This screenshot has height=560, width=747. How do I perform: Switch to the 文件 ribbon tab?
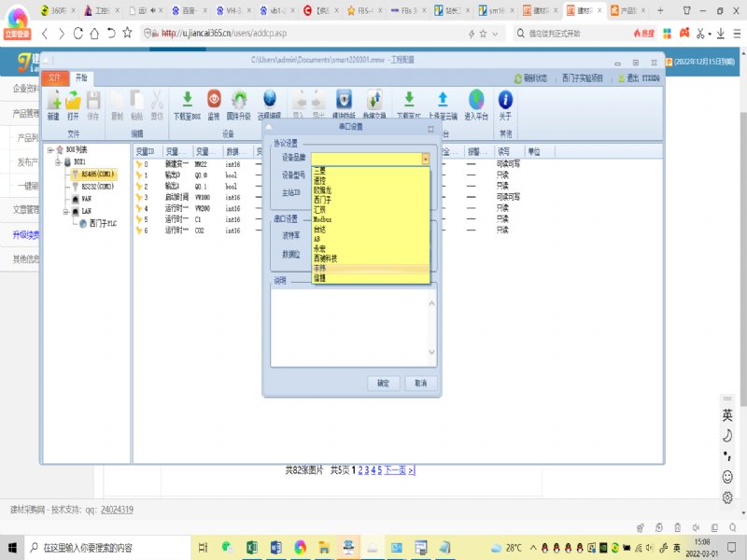[x=55, y=77]
